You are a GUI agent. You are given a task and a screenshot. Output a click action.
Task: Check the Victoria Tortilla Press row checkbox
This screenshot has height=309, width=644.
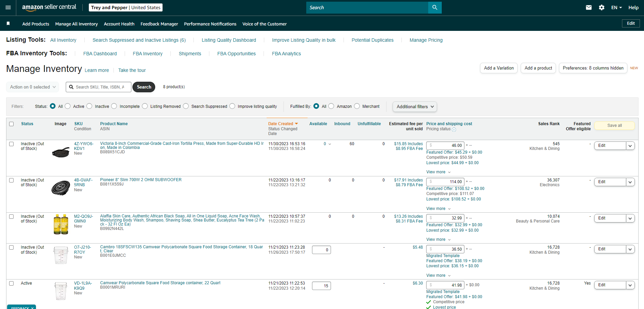click(x=12, y=144)
